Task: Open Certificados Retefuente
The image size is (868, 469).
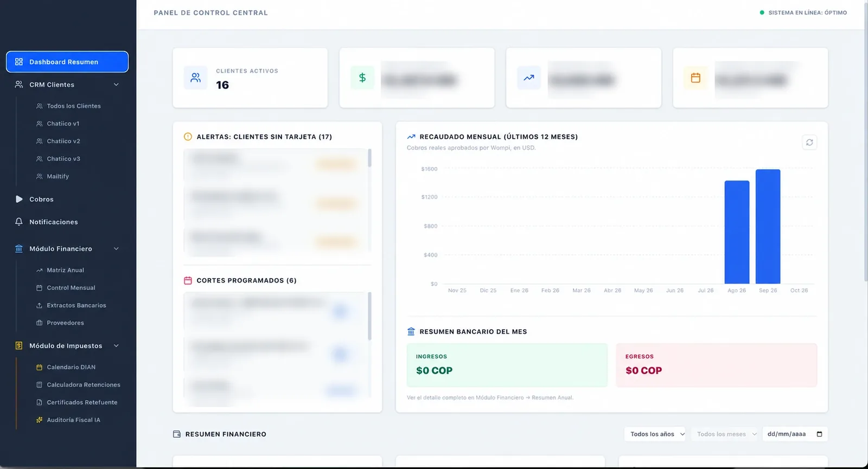Action: click(x=82, y=402)
